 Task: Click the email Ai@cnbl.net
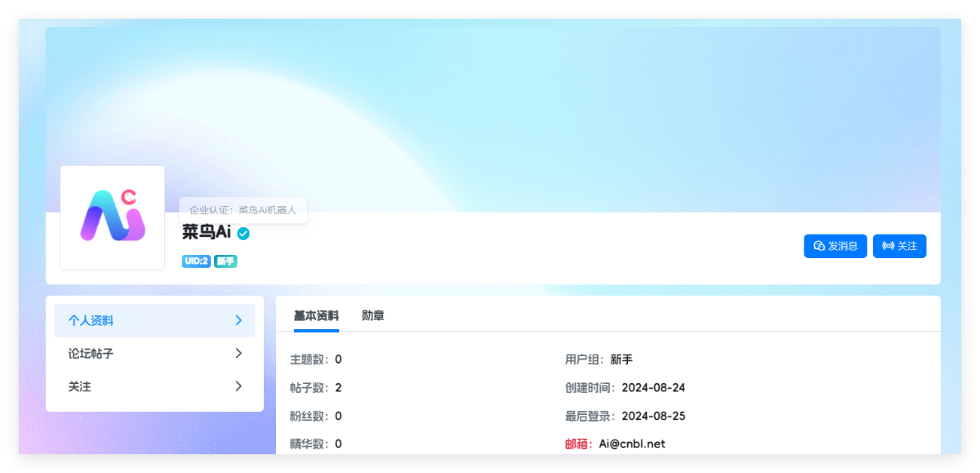click(x=632, y=444)
